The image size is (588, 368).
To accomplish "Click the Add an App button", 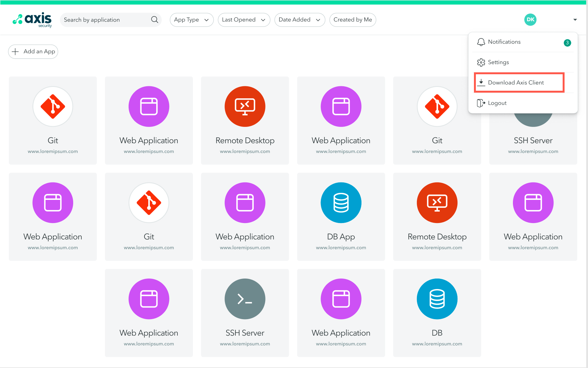I will [33, 51].
